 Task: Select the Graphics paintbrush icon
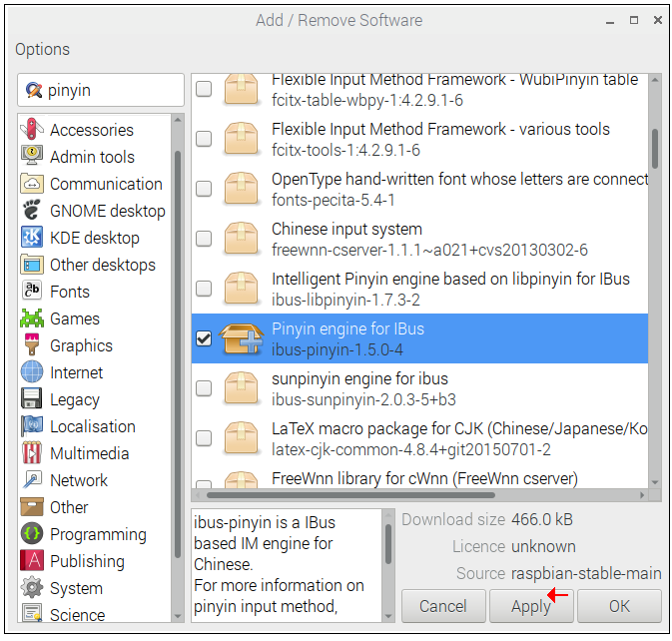coord(32,344)
